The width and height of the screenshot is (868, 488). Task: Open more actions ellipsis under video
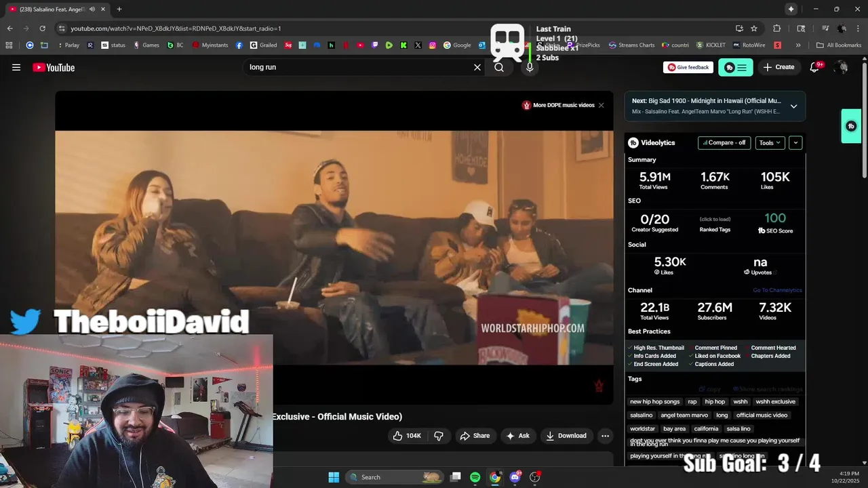tap(605, 436)
